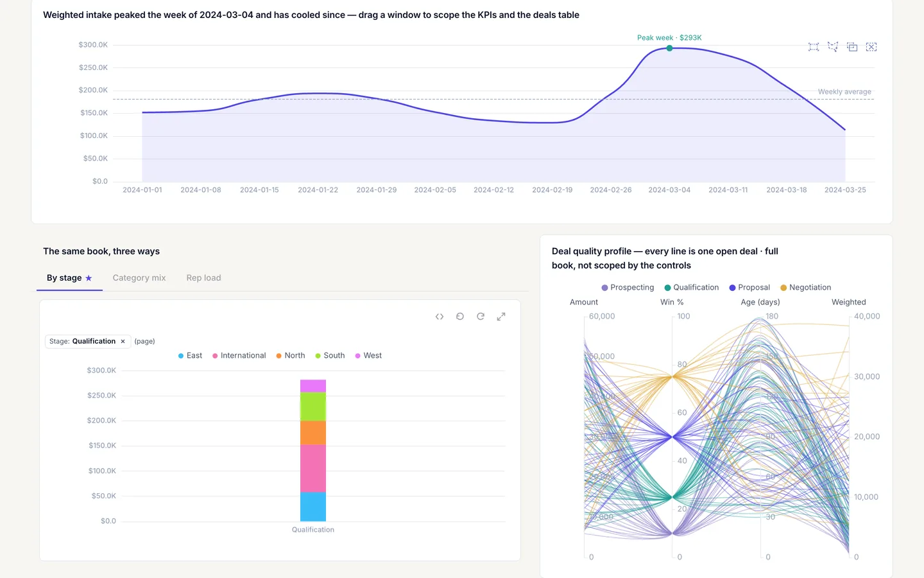Click the West segment of Qualification bar
The height and width of the screenshot is (578, 924).
pos(313,386)
